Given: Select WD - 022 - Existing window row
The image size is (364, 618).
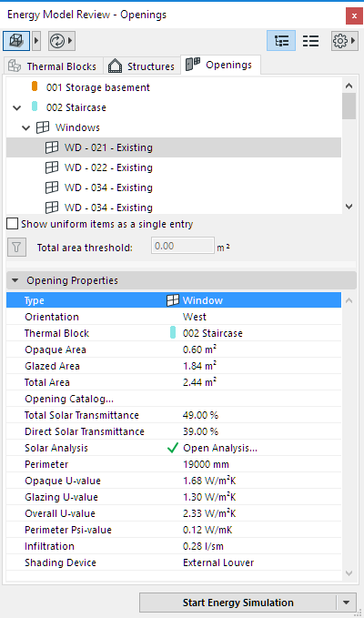Looking at the screenshot, I should pos(174,167).
